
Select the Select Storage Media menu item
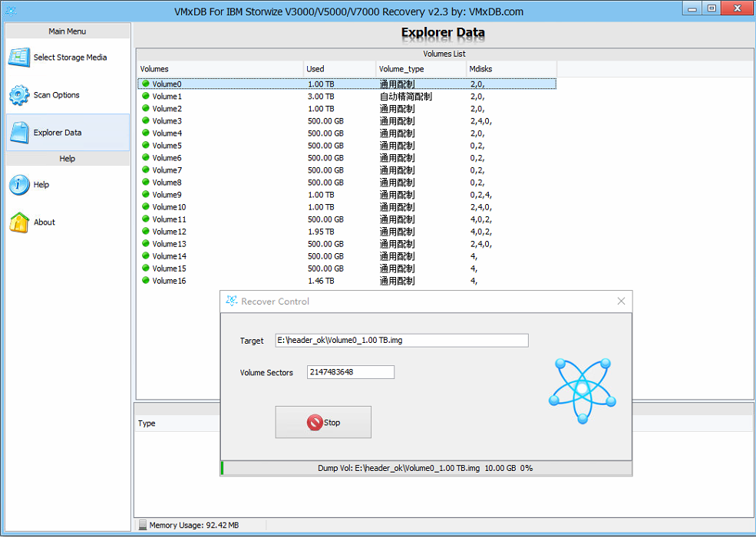tap(68, 58)
